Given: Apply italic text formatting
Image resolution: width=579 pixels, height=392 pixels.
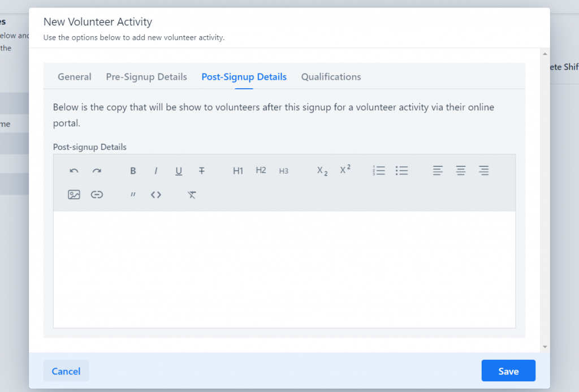Looking at the screenshot, I should pos(156,171).
